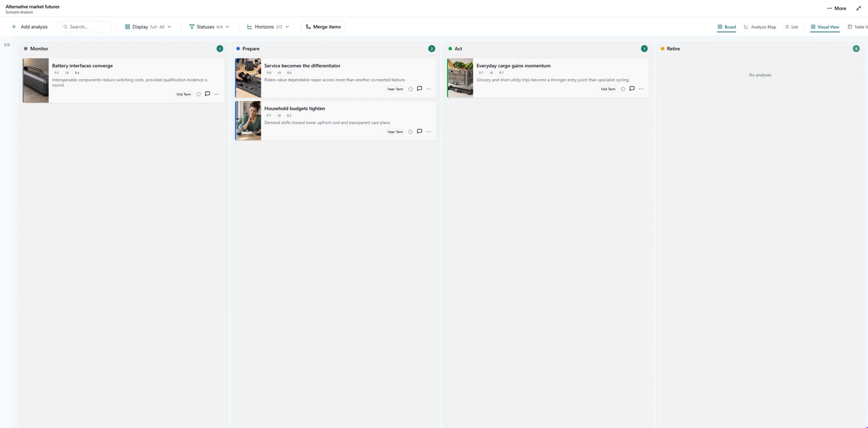Star the Battery interfaces converge card
This screenshot has width=868, height=428.
(x=198, y=94)
